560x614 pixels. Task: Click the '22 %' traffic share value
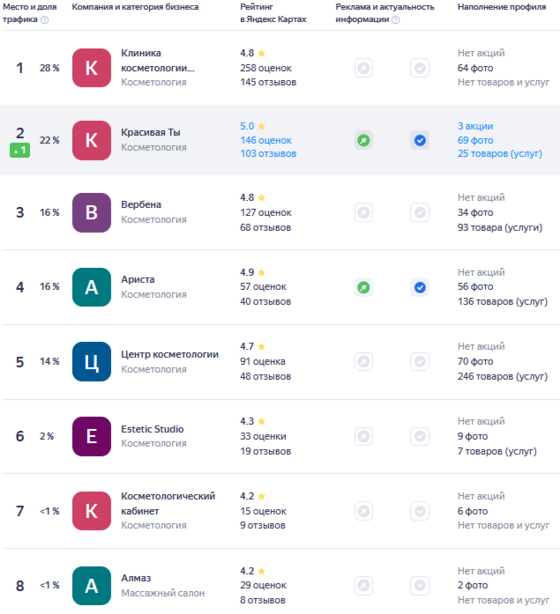click(x=49, y=140)
